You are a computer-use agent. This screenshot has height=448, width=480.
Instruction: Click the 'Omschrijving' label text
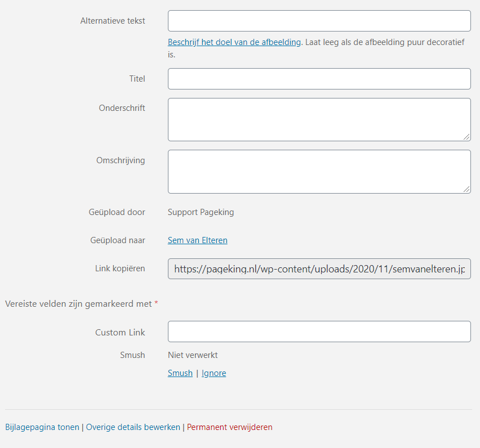pyautogui.click(x=121, y=160)
